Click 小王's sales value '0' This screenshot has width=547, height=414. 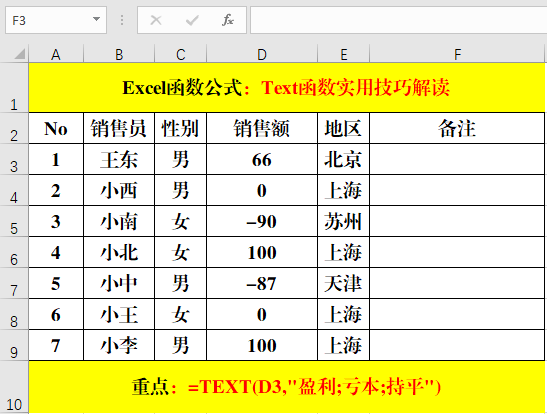tap(262, 314)
